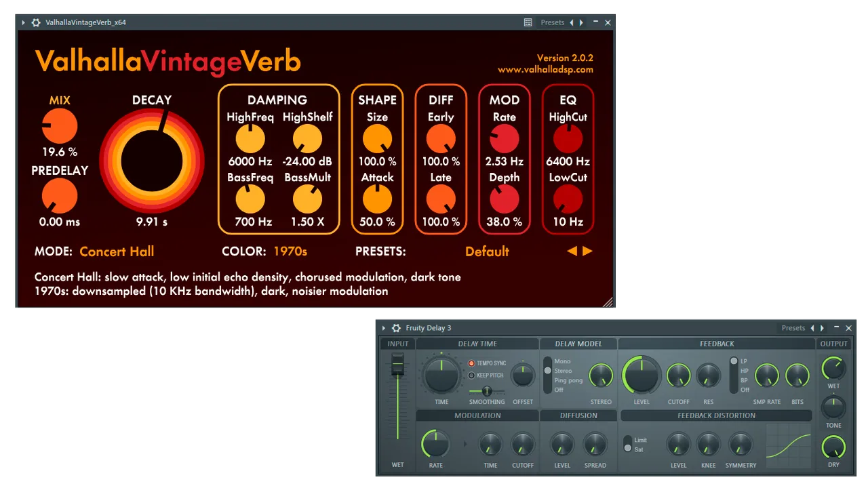Click the feedback distortion curve display
Screen dimensions: 868x488
(789, 447)
